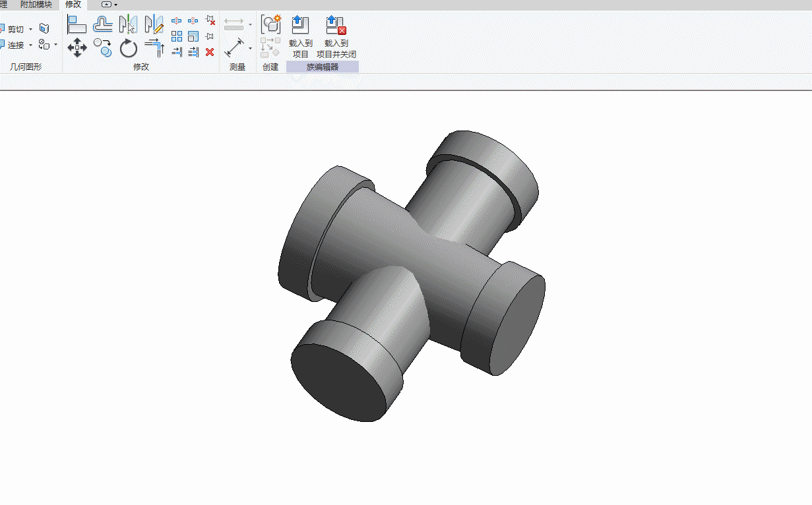Click the 几何图形 panel title
This screenshot has height=505, width=812.
pyautogui.click(x=26, y=67)
